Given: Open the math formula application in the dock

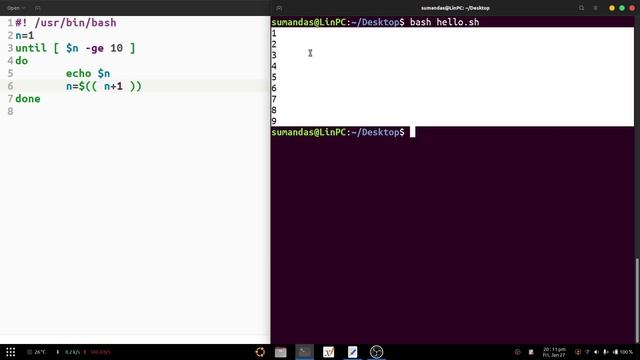Looking at the screenshot, I should pos(329,352).
